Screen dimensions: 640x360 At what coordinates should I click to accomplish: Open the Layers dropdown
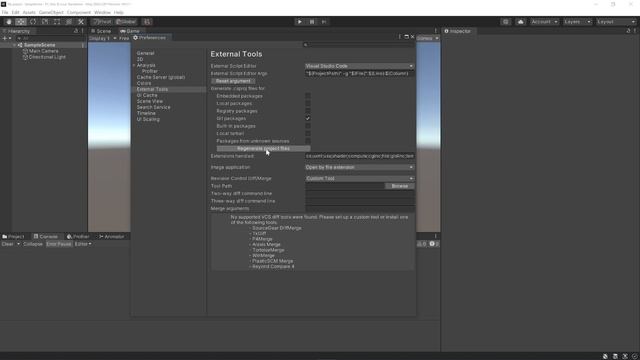tap(577, 22)
